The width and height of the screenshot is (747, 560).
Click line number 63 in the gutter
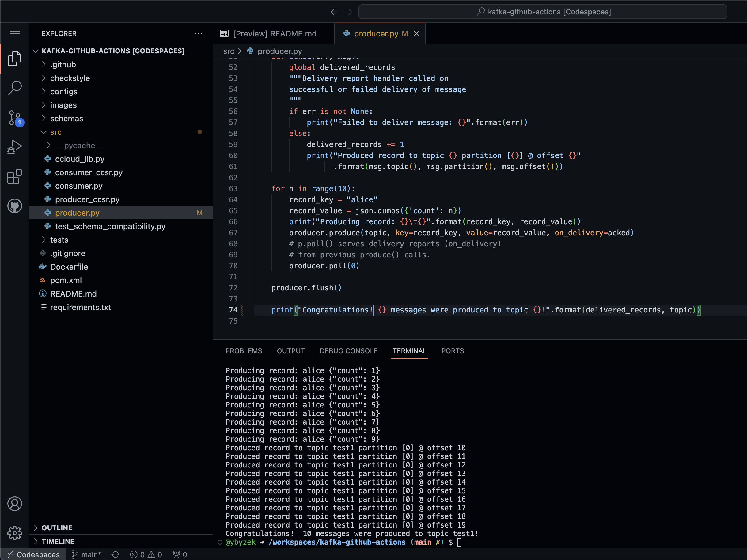pos(233,189)
